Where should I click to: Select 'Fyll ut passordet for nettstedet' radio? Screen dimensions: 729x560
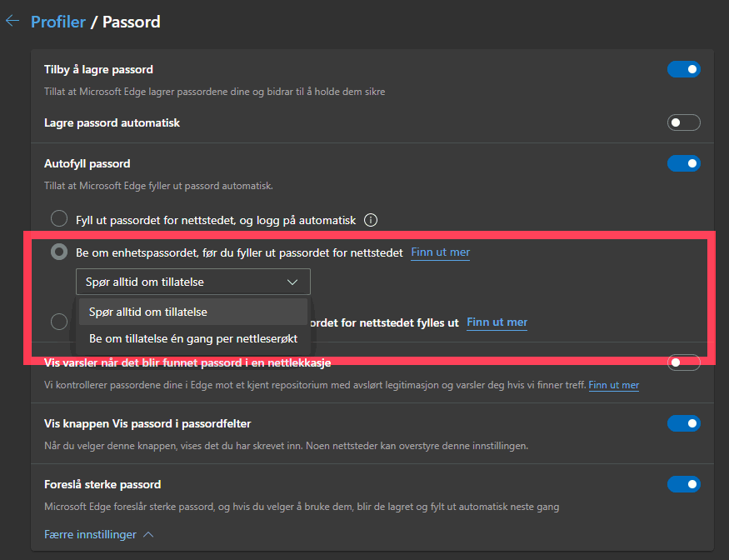point(59,219)
